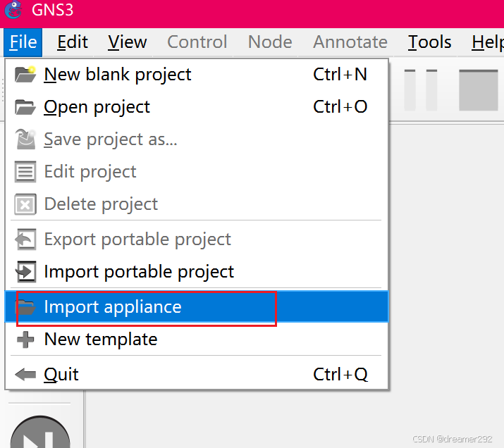Click the Import portable project icon
This screenshot has width=504, height=448.
pos(25,272)
